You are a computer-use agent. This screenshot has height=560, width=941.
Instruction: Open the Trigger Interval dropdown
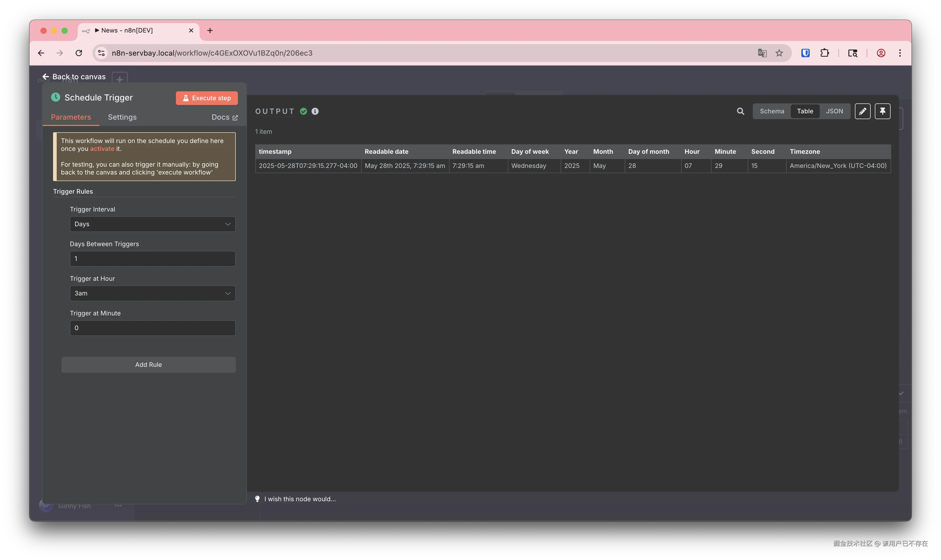click(x=153, y=224)
